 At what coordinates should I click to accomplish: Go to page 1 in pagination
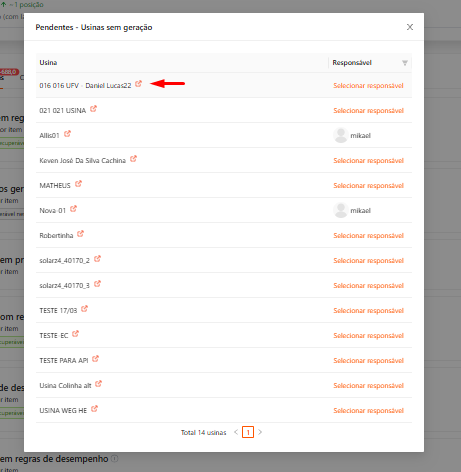tap(248, 432)
